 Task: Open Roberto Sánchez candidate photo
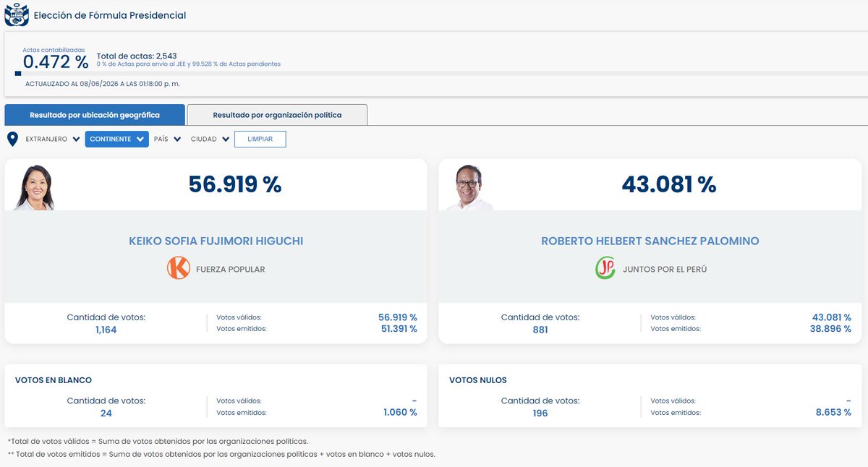pos(468,187)
